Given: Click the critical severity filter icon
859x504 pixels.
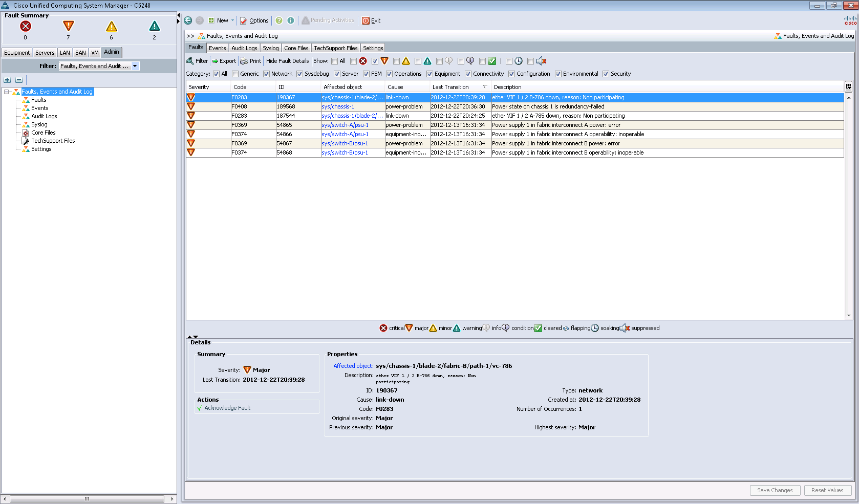Looking at the screenshot, I should pyautogui.click(x=363, y=61).
